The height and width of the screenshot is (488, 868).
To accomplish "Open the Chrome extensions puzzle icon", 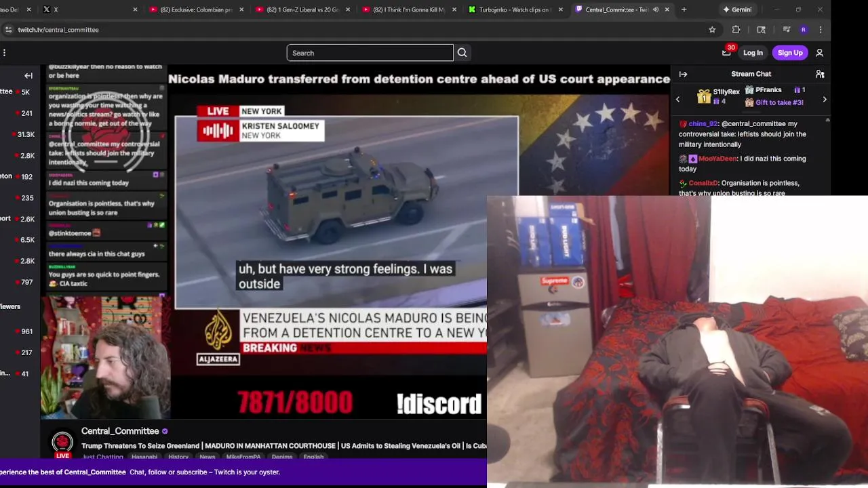I will point(736,30).
